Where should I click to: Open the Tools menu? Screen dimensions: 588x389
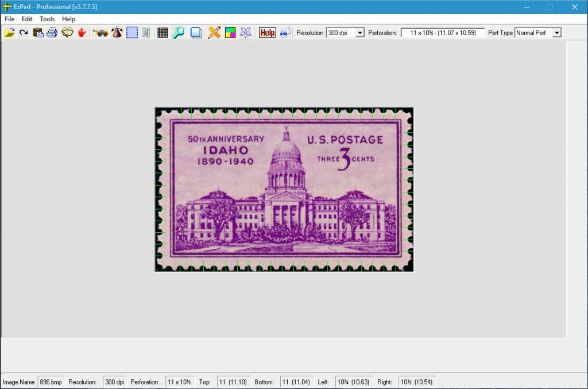pyautogui.click(x=47, y=19)
